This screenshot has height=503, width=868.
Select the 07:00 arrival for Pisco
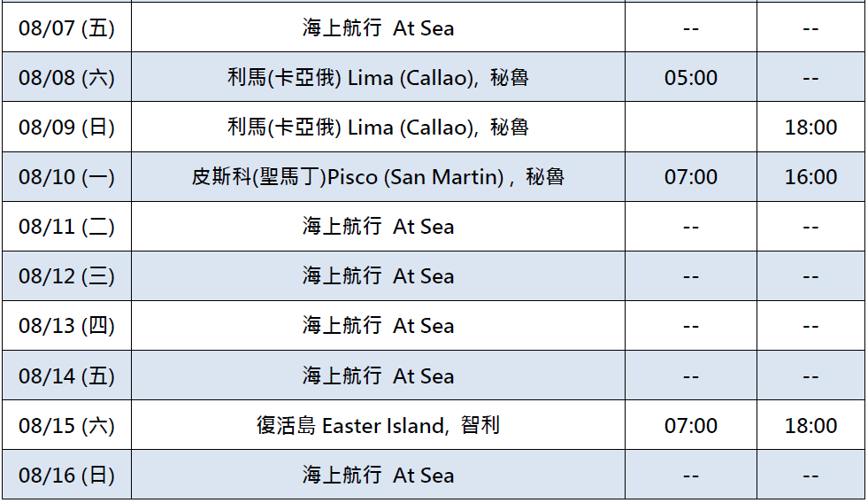click(x=690, y=177)
